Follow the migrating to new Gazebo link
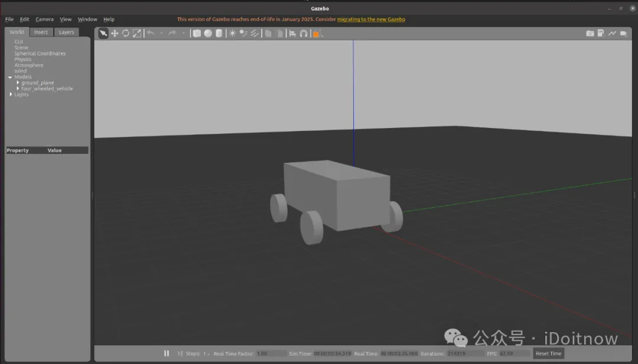 tap(371, 19)
